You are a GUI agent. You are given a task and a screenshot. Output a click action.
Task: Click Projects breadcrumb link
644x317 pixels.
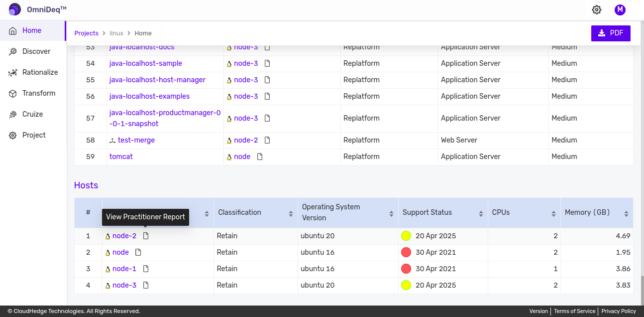(x=87, y=33)
